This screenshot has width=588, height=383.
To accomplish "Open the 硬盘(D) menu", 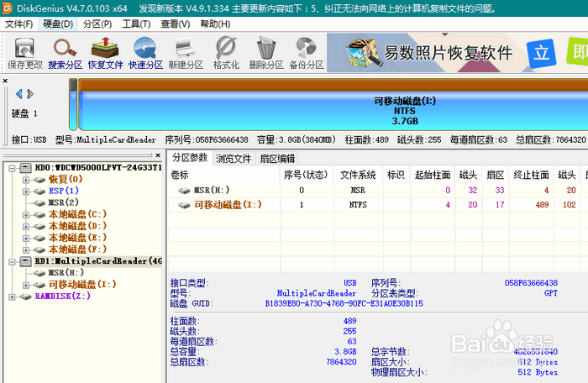I will [x=58, y=24].
